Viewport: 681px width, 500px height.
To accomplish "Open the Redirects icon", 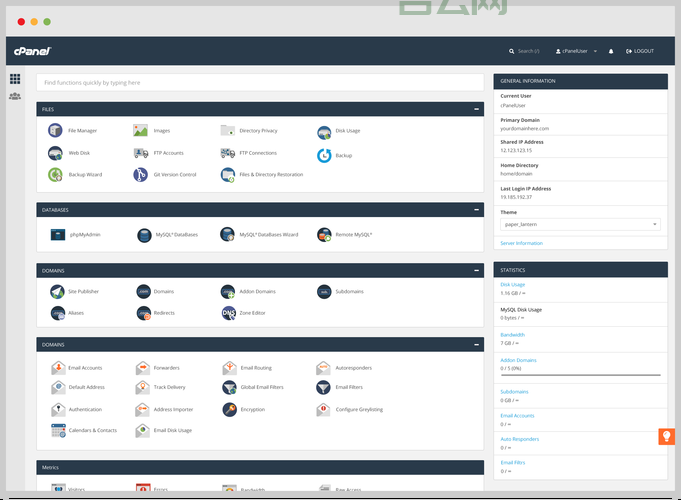I will [x=144, y=313].
